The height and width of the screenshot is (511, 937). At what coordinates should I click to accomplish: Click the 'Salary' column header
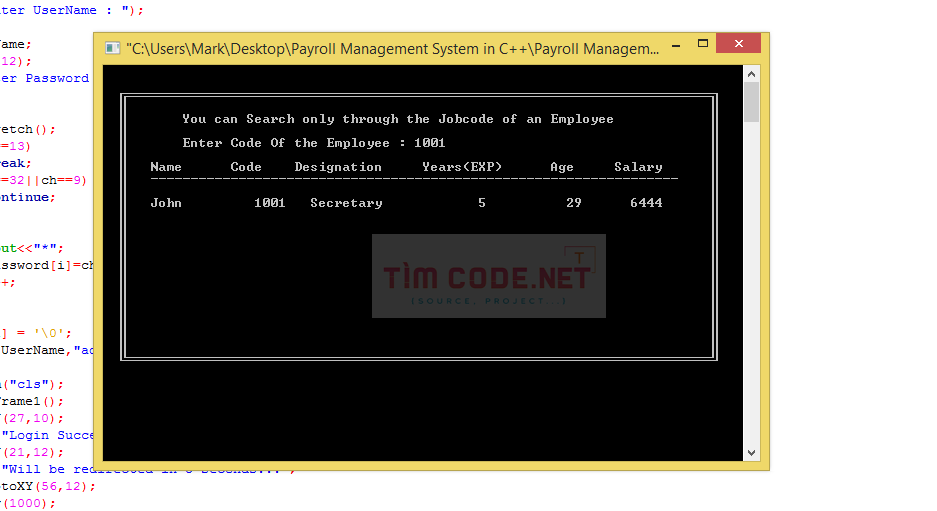(x=638, y=167)
